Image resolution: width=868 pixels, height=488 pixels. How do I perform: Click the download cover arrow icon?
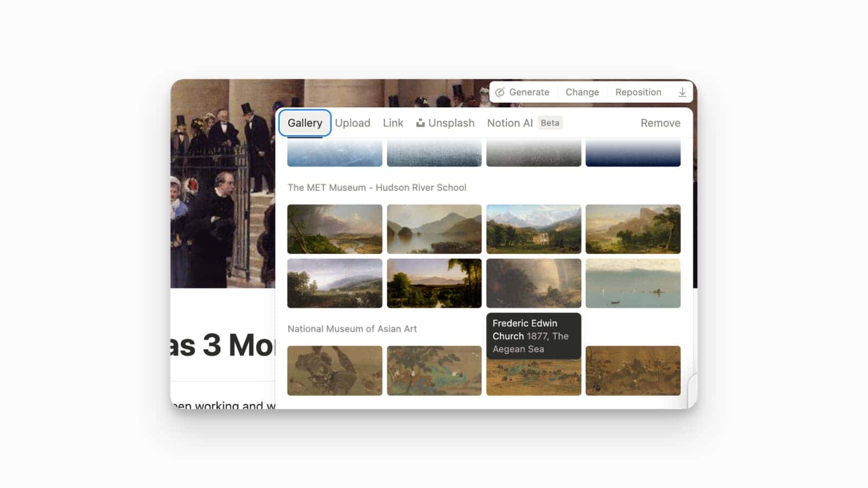[682, 92]
